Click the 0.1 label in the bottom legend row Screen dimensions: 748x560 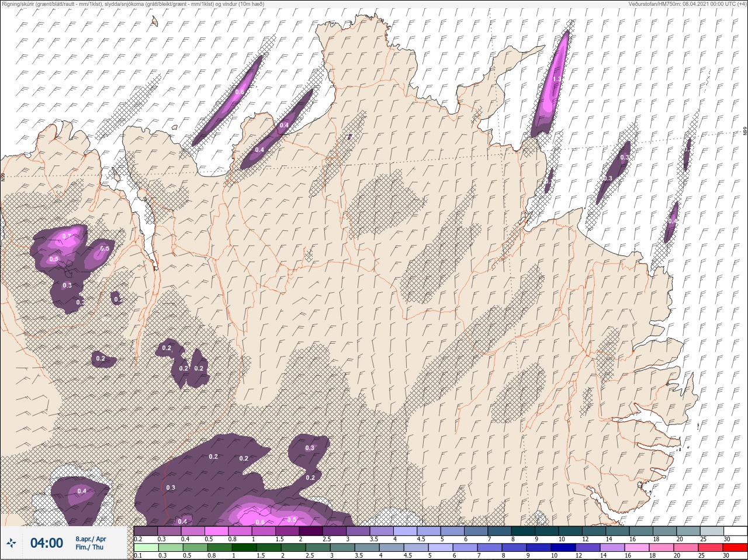tap(137, 555)
